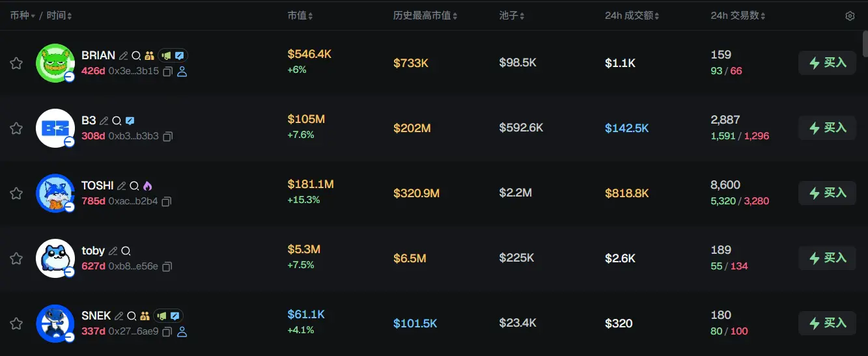Image resolution: width=868 pixels, height=356 pixels.
Task: Copy the TOSHI contract address
Action: coord(167,202)
